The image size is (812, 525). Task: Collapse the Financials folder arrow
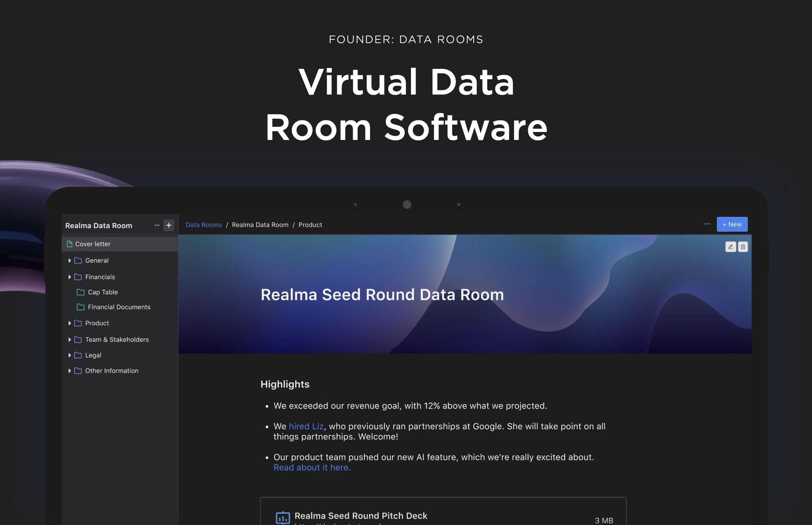[x=70, y=277]
